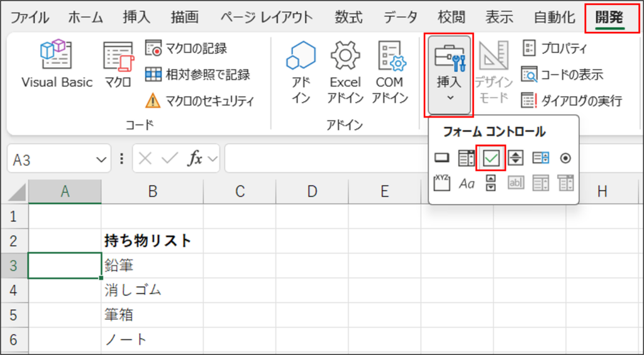Image resolution: width=644 pixels, height=355 pixels.
Task: Select column A header
Action: pos(65,192)
